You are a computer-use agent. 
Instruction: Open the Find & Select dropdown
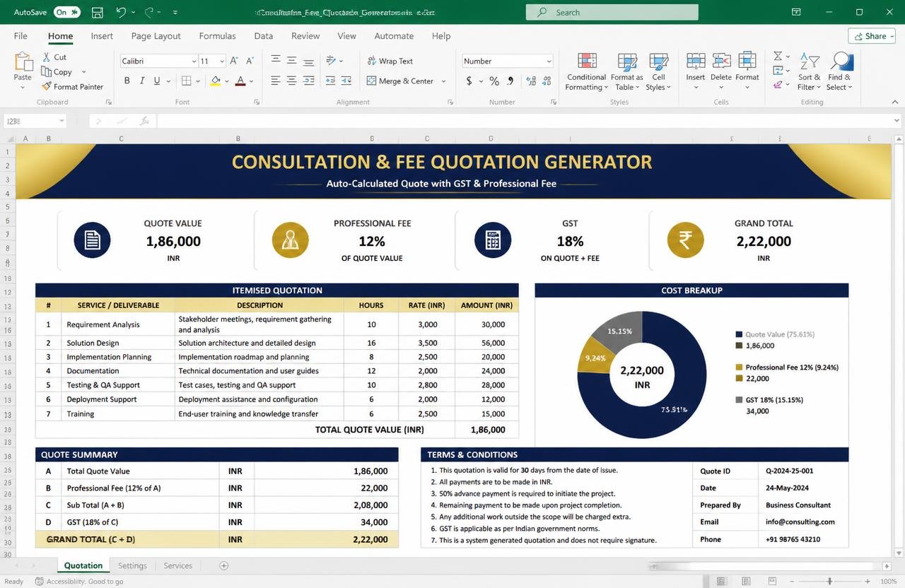click(x=840, y=71)
